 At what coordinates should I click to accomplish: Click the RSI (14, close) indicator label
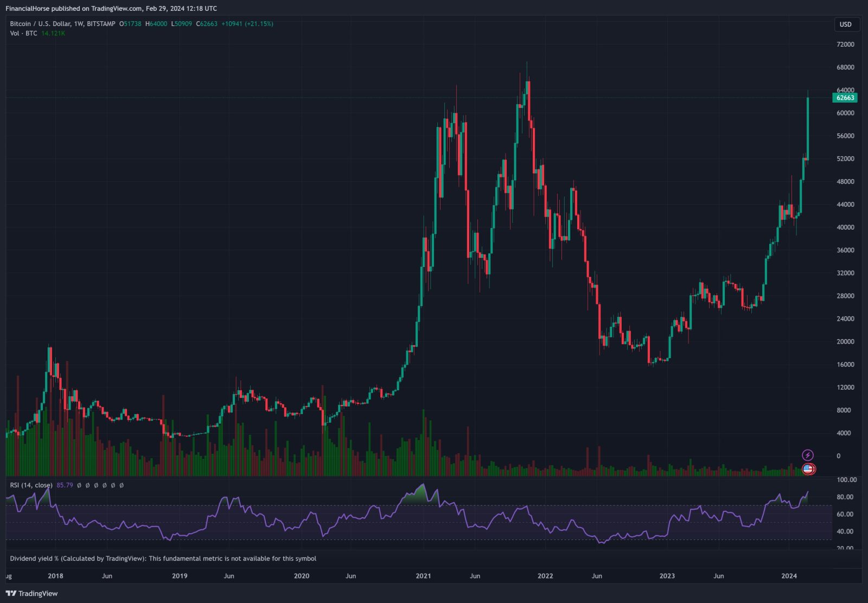[x=31, y=485]
